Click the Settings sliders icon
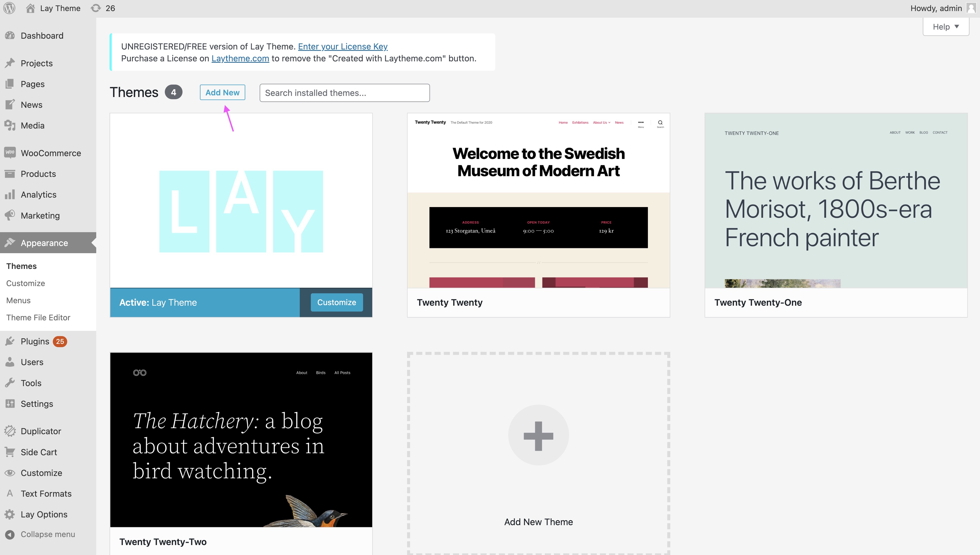Screen dimensions: 980x555 10,404
